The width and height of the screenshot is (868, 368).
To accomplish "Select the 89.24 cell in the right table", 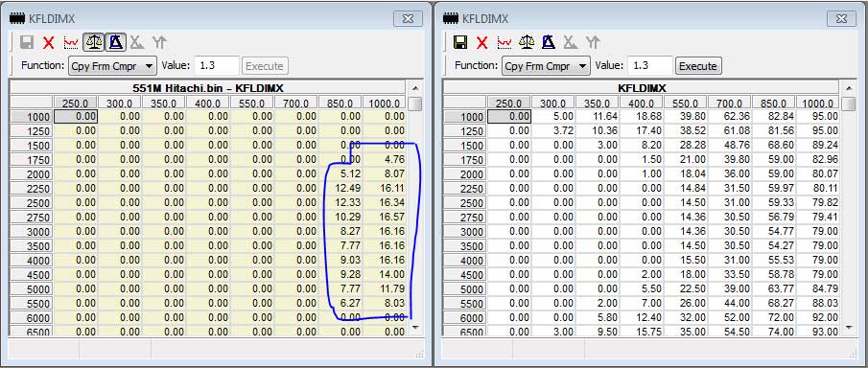I will (x=818, y=146).
